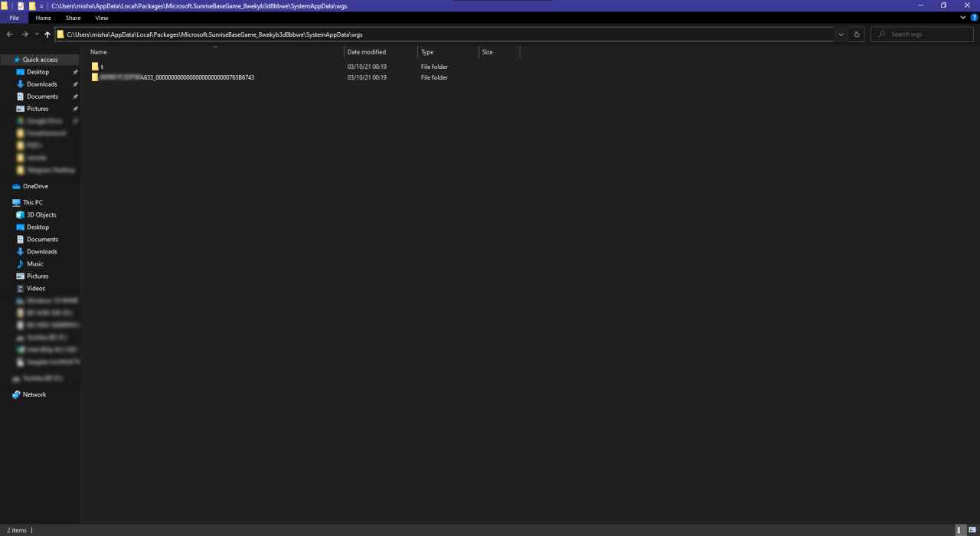Open Network in the sidebar
980x536 pixels.
(34, 394)
